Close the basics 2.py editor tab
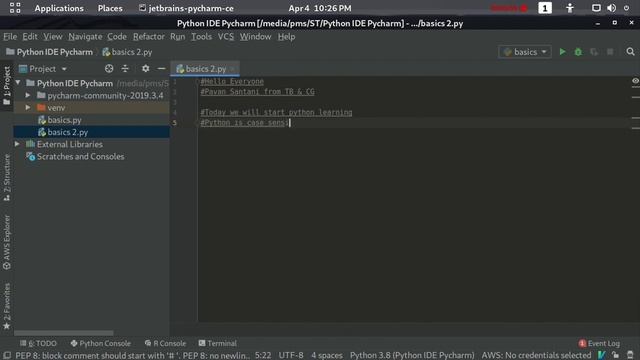This screenshot has width=640, height=360. [x=233, y=69]
